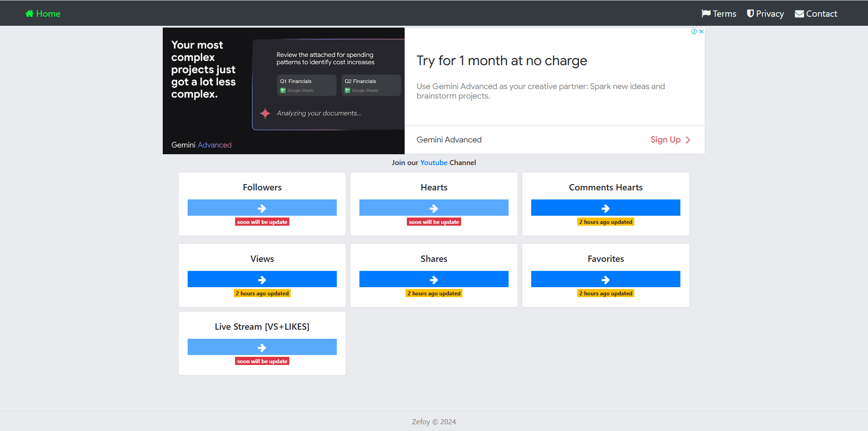Open the Youtube channel link
This screenshot has width=868, height=431.
pyautogui.click(x=434, y=163)
